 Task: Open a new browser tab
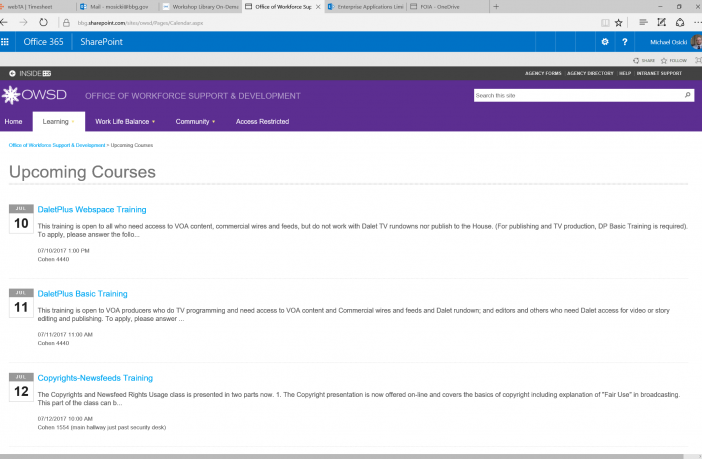coord(496,7)
